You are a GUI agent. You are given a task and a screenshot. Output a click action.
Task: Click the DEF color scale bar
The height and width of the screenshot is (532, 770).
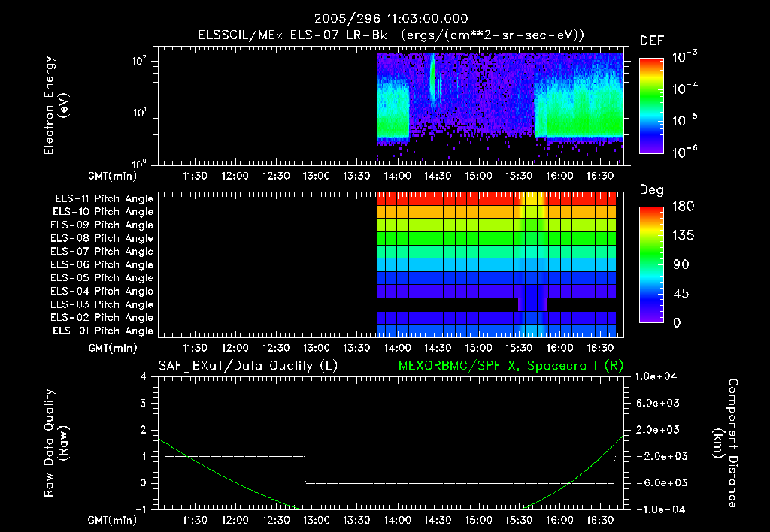click(x=651, y=106)
